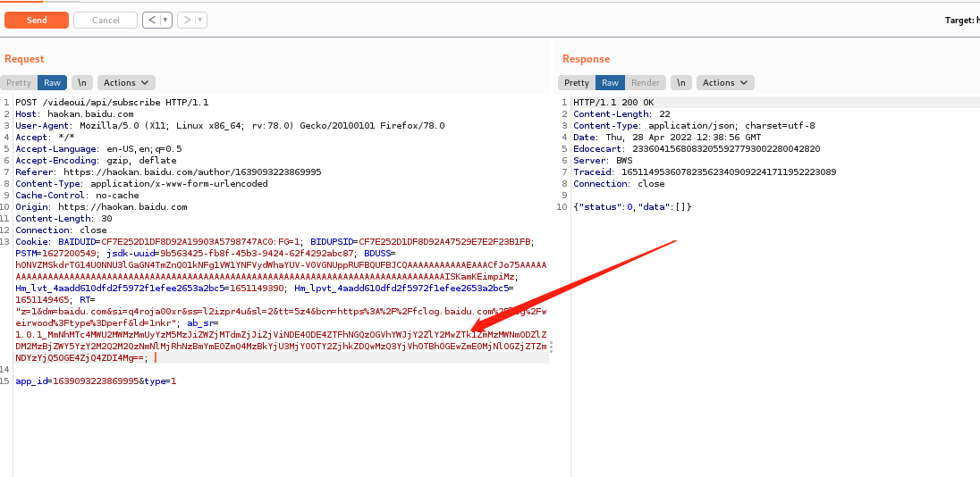Screen dimensions: 980x477
Task: Click the divider handle between Request and Response
Action: pos(551,347)
